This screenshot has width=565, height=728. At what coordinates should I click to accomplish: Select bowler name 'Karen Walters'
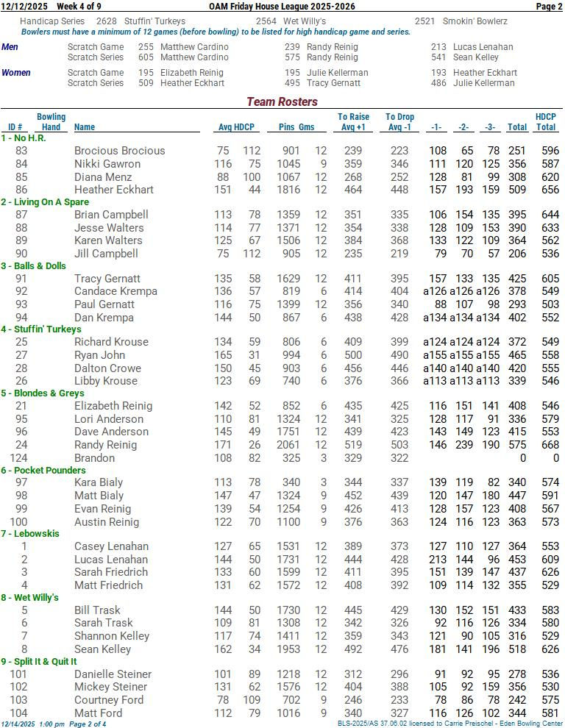(108, 240)
